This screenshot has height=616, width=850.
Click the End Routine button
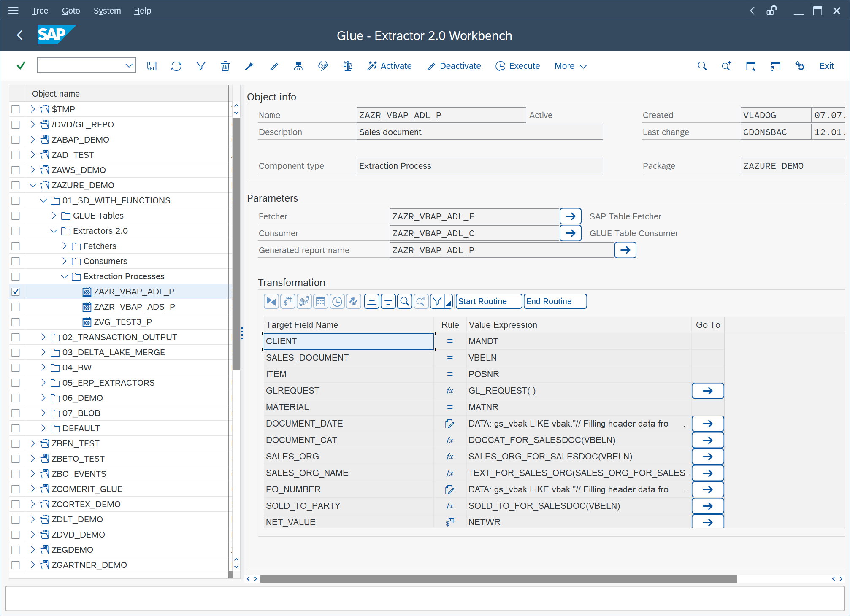[x=555, y=302]
